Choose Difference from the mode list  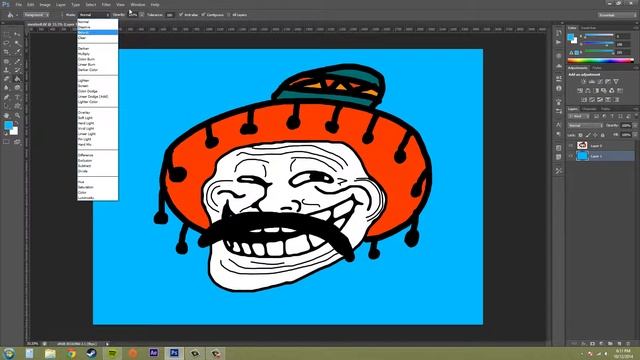tap(86, 155)
